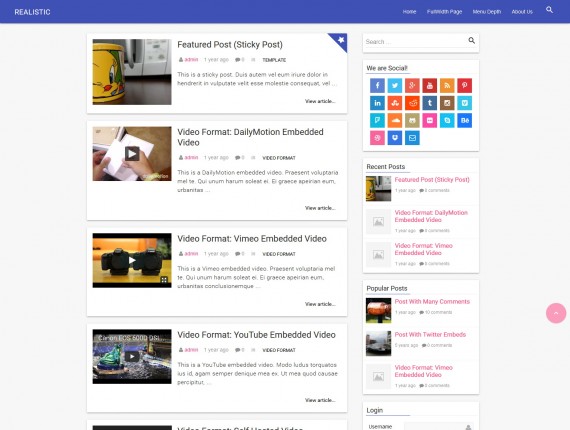Open the Menu Depth menu item

click(x=487, y=12)
